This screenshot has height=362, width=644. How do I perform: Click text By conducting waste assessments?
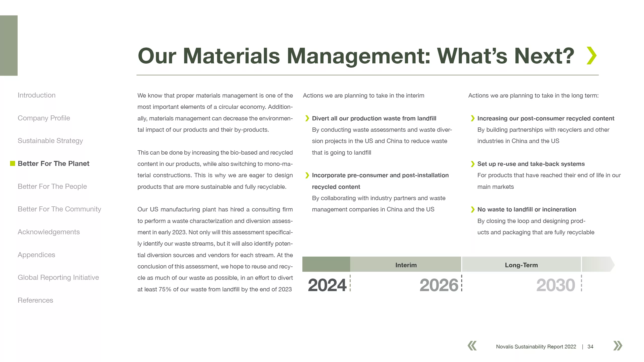[x=382, y=141]
